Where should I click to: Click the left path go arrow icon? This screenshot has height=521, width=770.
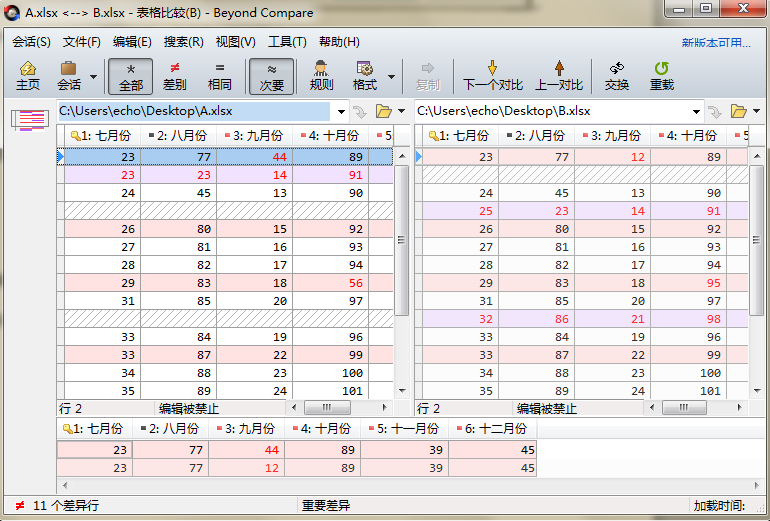click(x=360, y=112)
